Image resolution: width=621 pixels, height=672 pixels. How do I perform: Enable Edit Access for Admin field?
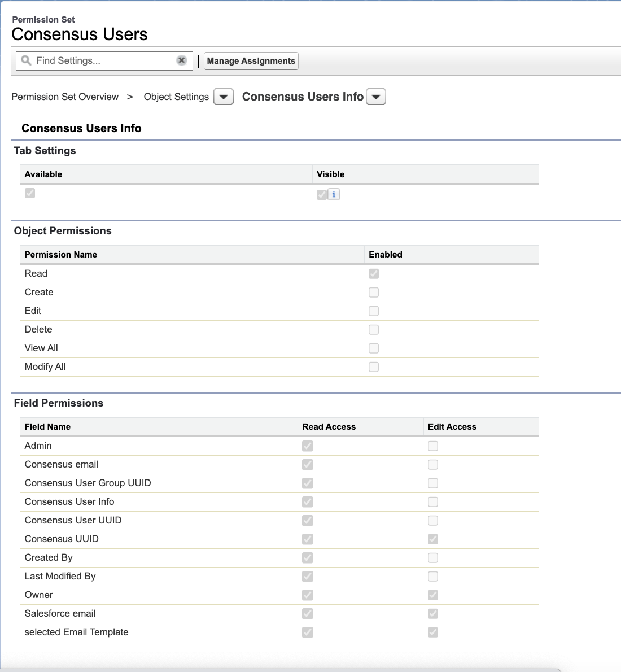pyautogui.click(x=433, y=446)
